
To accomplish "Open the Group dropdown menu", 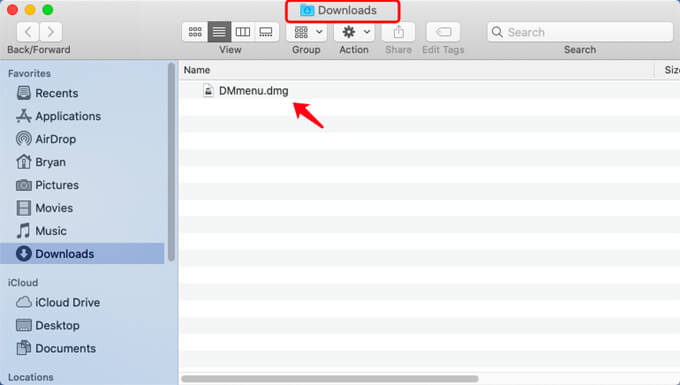I will (307, 32).
